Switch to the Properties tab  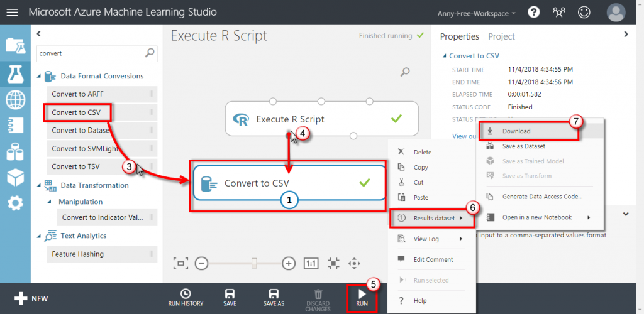pyautogui.click(x=460, y=36)
